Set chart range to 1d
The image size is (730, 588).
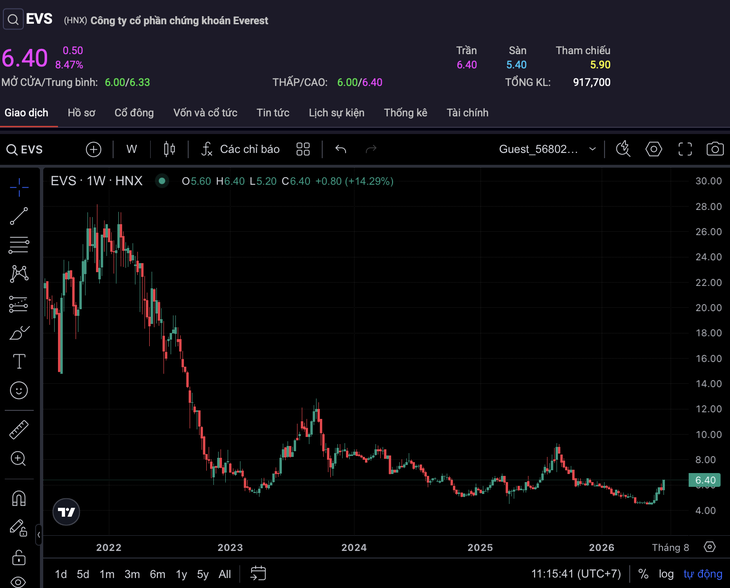(61, 574)
